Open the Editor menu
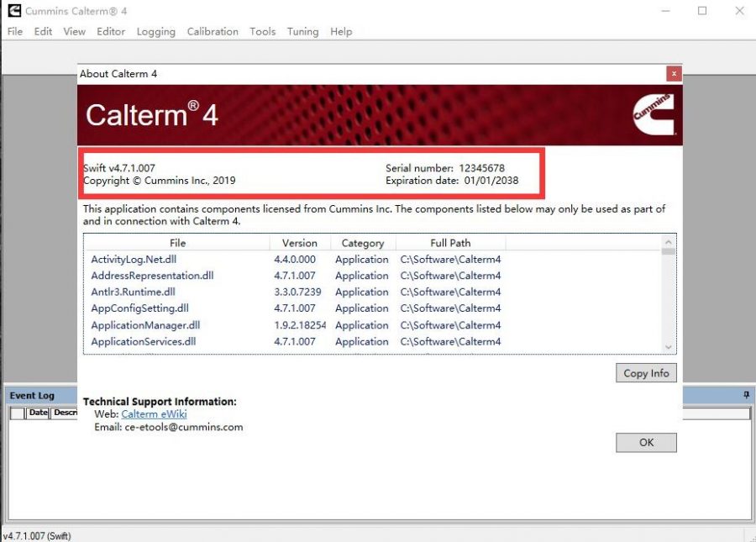Image resolution: width=756 pixels, height=542 pixels. point(111,31)
